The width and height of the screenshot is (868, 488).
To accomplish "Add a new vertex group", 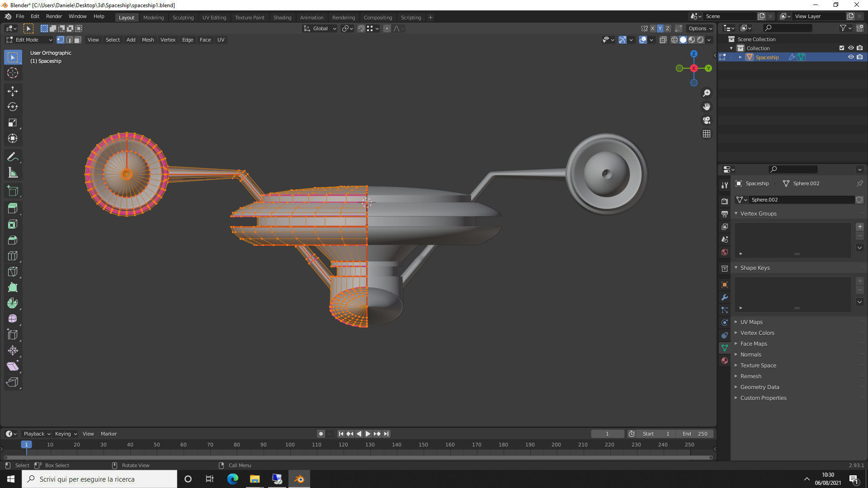I will click(860, 227).
